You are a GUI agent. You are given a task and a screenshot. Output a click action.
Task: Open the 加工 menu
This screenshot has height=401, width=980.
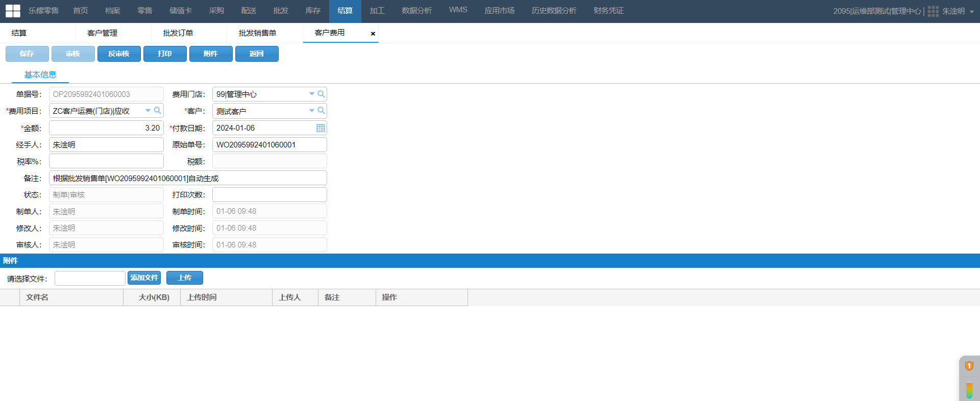click(377, 11)
